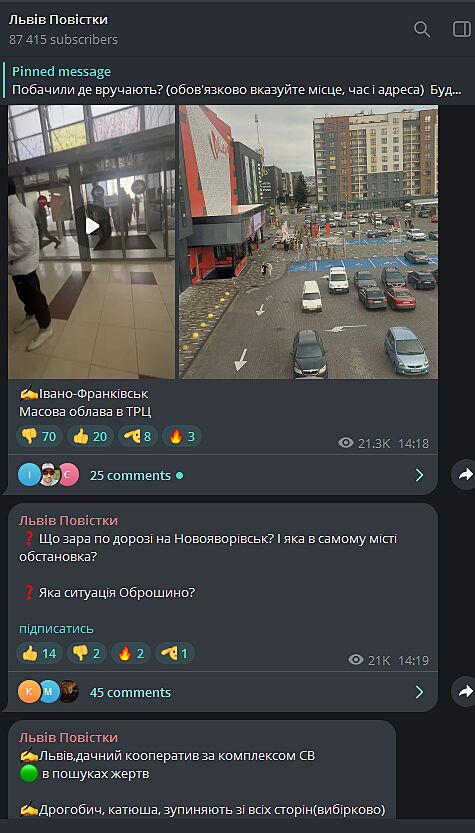
Task: Toggle thumbs-up reaction showing 14
Action: [x=39, y=653]
